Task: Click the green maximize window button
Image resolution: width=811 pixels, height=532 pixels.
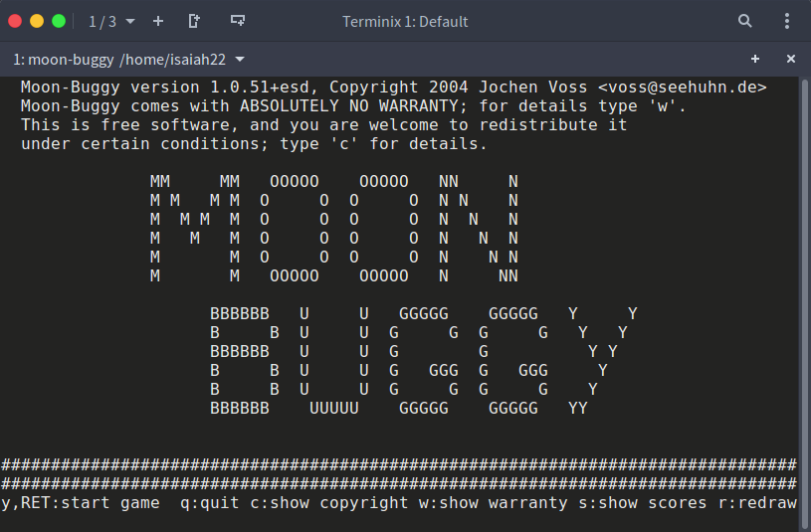Action: tap(59, 21)
